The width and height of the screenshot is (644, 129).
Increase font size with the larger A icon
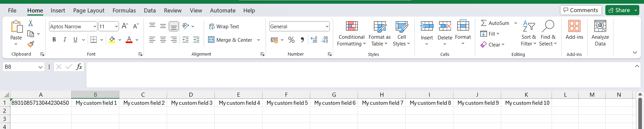click(125, 26)
